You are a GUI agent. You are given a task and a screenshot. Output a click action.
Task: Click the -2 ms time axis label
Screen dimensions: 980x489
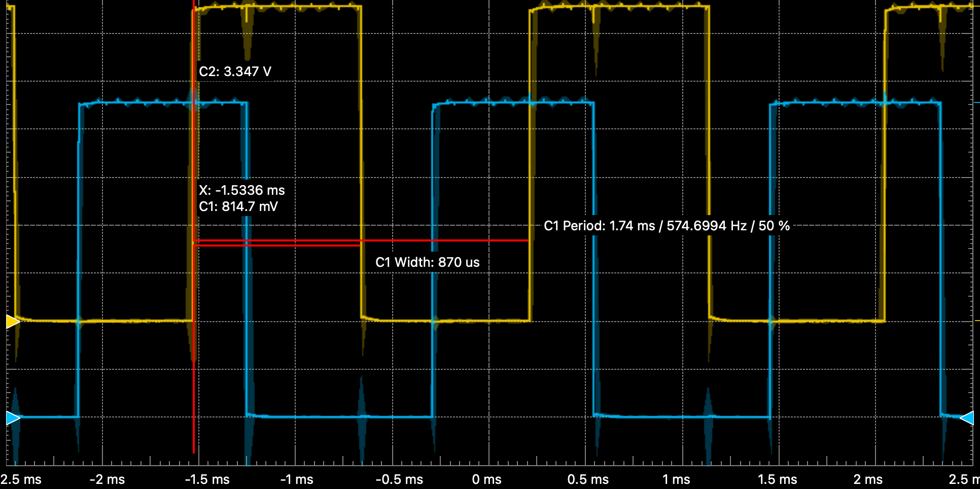(107, 479)
